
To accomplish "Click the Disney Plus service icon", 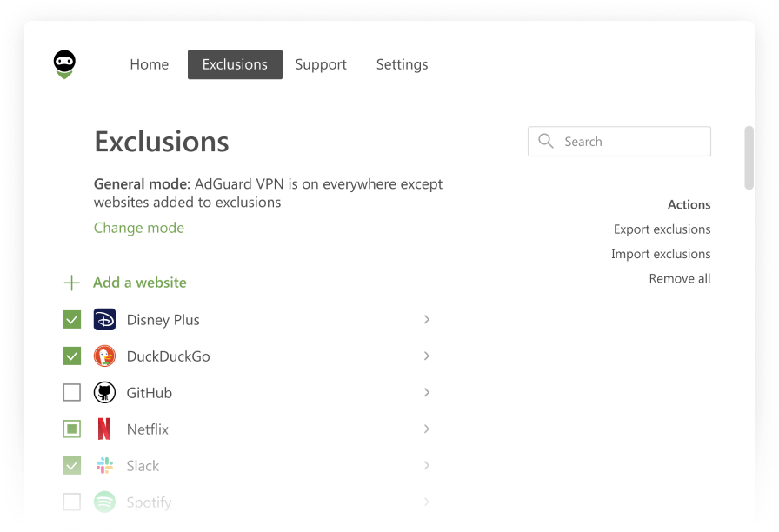I will tap(104, 320).
